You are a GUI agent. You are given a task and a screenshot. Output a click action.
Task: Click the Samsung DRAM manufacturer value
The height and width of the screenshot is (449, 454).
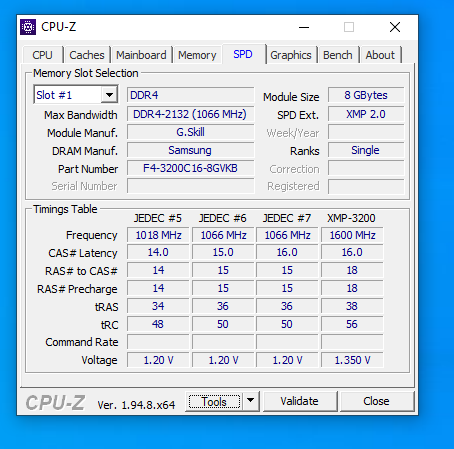coord(190,150)
